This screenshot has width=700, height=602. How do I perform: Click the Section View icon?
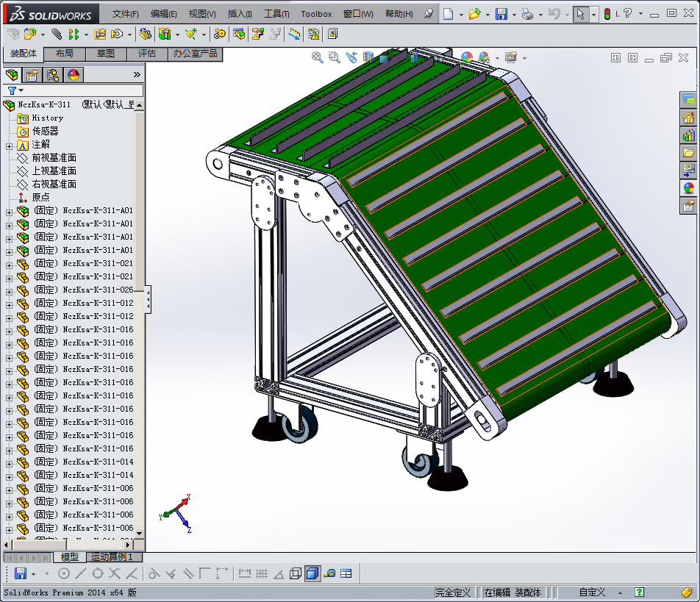tap(368, 57)
